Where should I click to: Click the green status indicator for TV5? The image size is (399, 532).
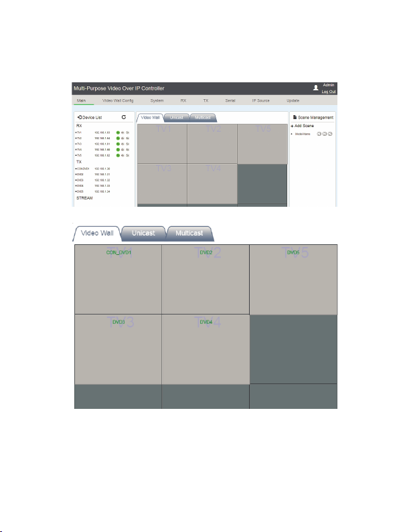coord(118,155)
